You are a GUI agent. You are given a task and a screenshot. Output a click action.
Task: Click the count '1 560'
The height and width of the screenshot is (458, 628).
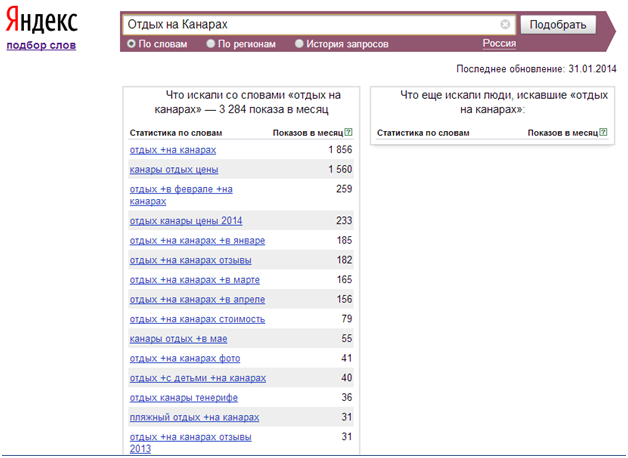[x=340, y=169]
